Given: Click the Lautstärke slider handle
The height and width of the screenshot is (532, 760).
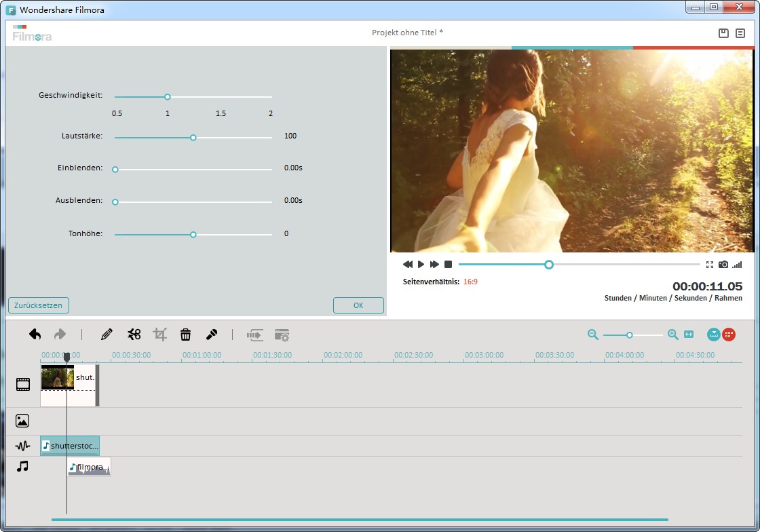Looking at the screenshot, I should click(x=193, y=138).
